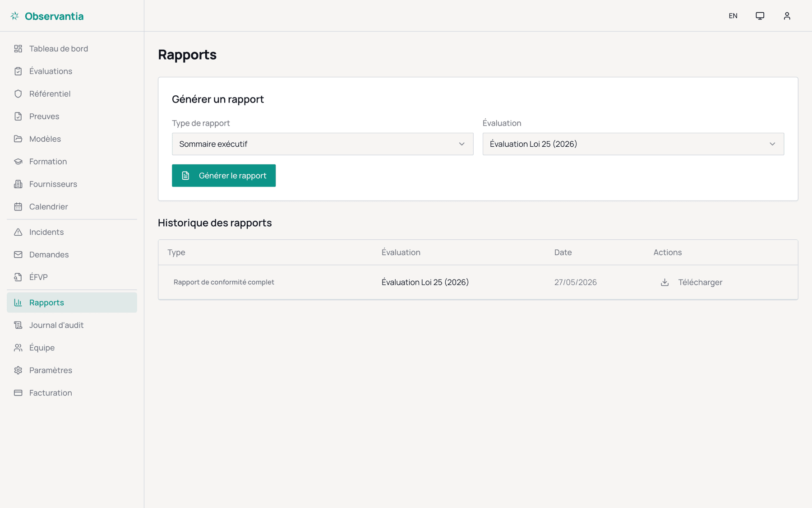Navigate to Référentiel
The image size is (812, 508).
pos(72,93)
